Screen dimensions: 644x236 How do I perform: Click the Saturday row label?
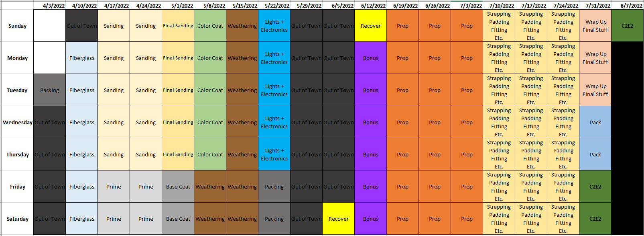17,219
